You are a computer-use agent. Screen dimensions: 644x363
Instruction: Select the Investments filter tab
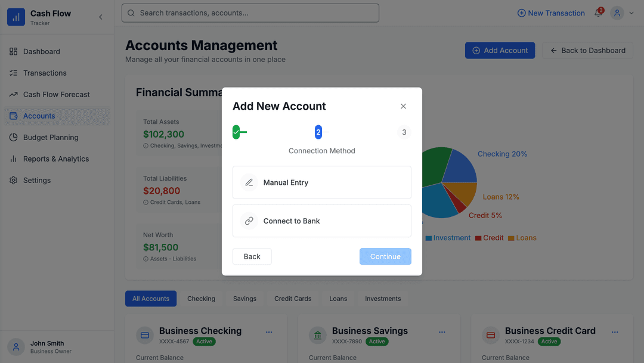point(382,298)
